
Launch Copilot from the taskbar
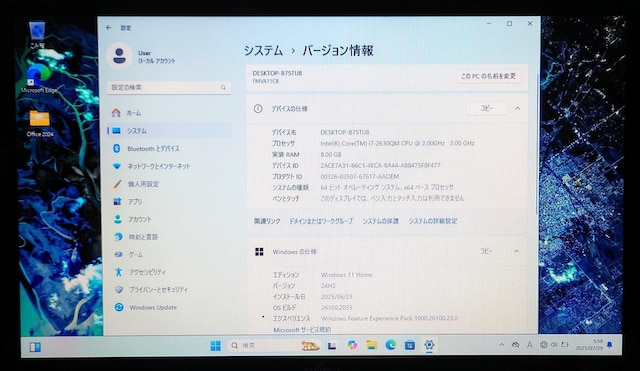[352, 345]
